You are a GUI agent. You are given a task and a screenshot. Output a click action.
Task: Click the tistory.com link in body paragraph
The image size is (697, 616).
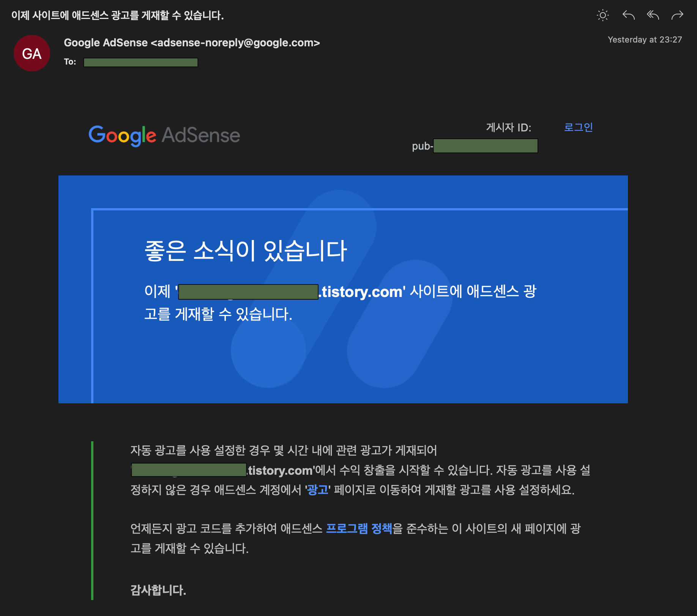222,470
